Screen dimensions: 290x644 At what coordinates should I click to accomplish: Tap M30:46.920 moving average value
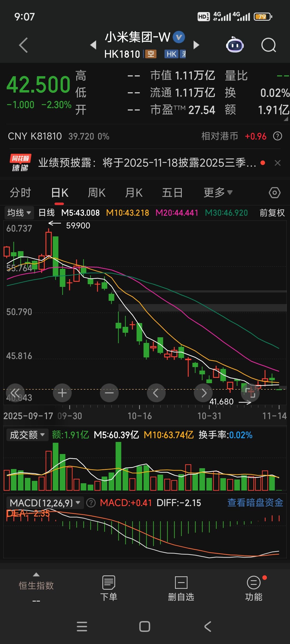pyautogui.click(x=226, y=213)
